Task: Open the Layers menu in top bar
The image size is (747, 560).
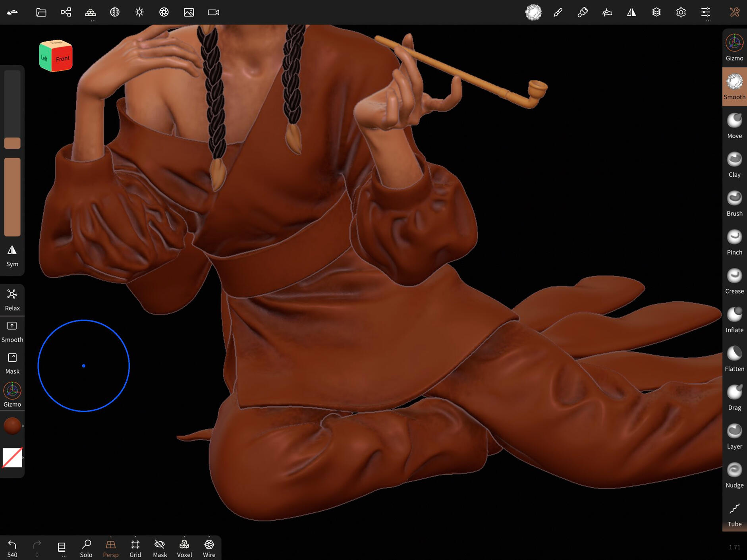Action: coord(656,12)
